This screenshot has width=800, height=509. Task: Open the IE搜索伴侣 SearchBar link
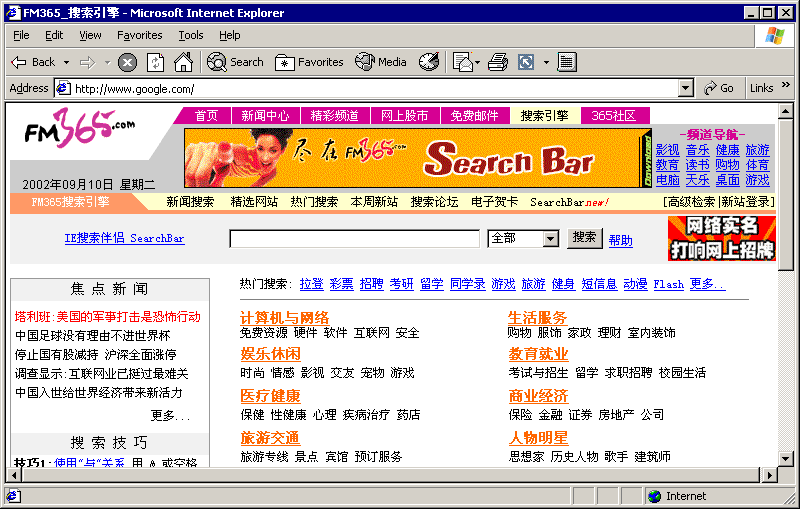(124, 238)
